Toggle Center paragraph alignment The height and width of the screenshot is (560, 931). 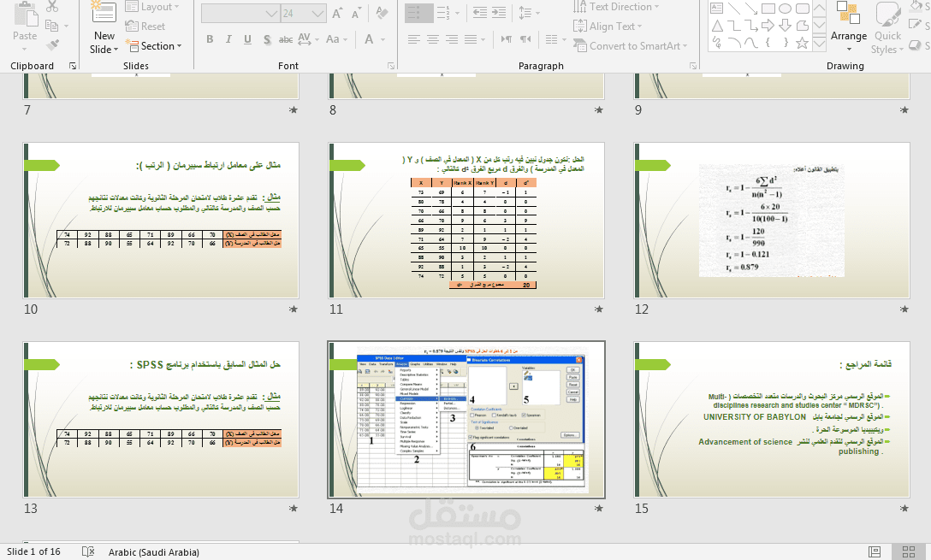433,39
